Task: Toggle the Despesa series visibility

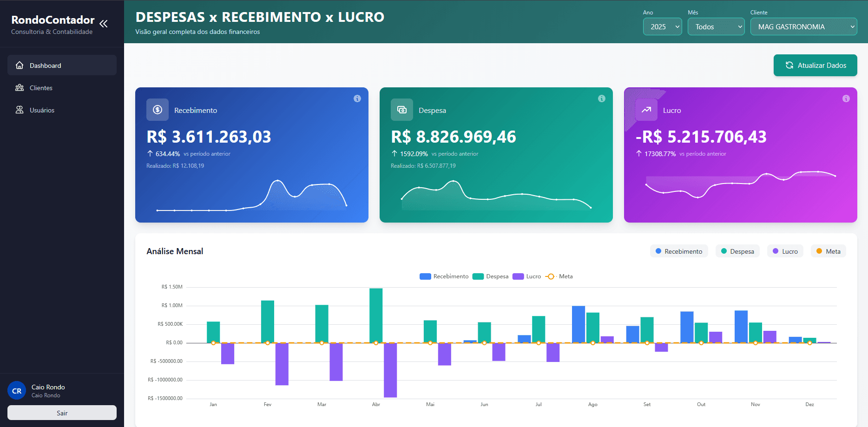Action: tap(737, 251)
